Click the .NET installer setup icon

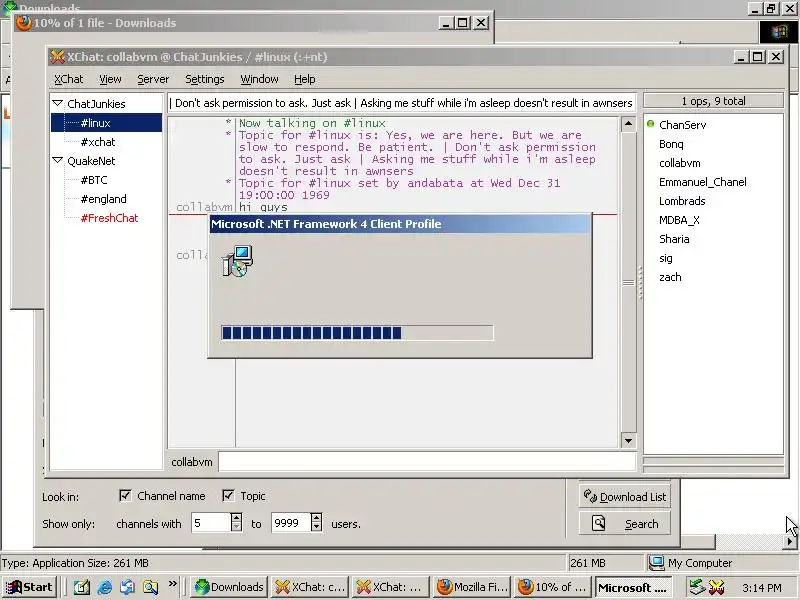point(238,261)
